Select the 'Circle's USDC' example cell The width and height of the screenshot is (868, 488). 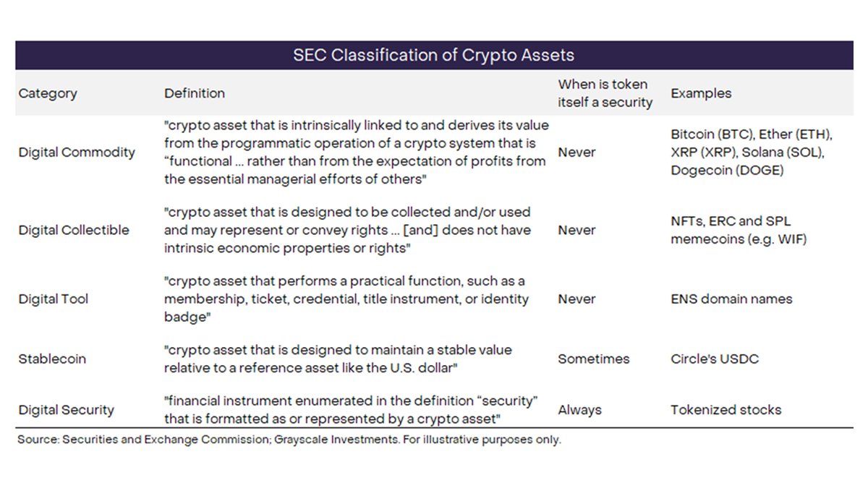pos(715,359)
